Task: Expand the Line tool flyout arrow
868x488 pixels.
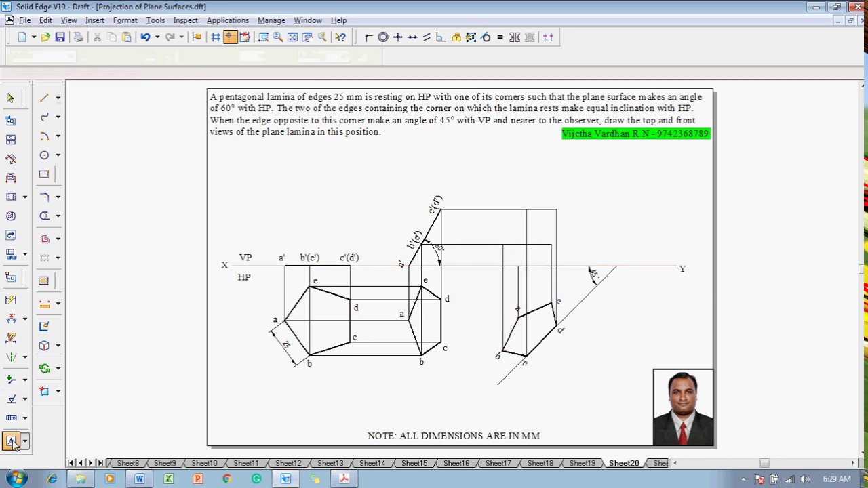Action: click(58, 98)
